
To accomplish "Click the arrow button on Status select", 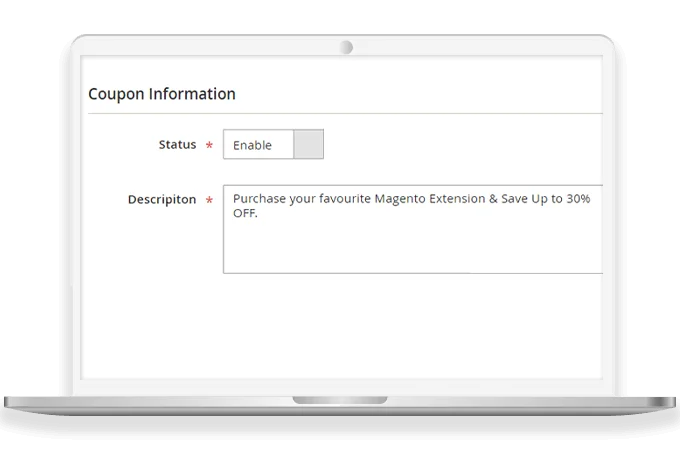I will [x=308, y=144].
